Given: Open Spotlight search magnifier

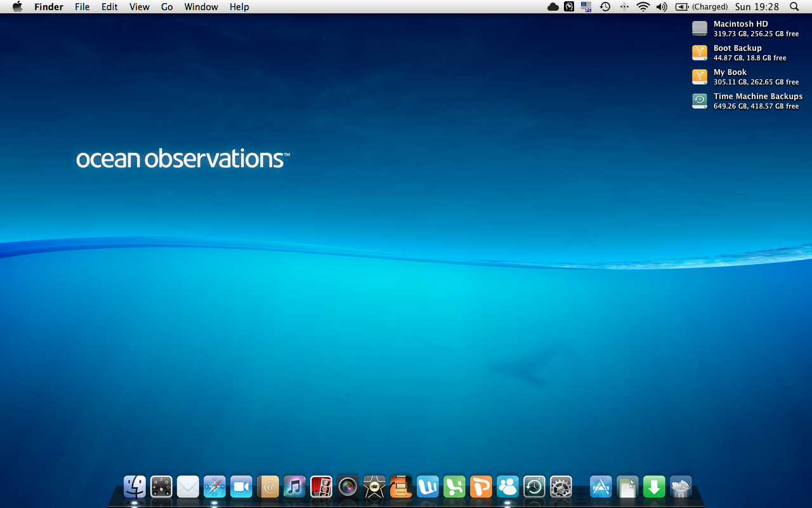Looking at the screenshot, I should 794,7.
